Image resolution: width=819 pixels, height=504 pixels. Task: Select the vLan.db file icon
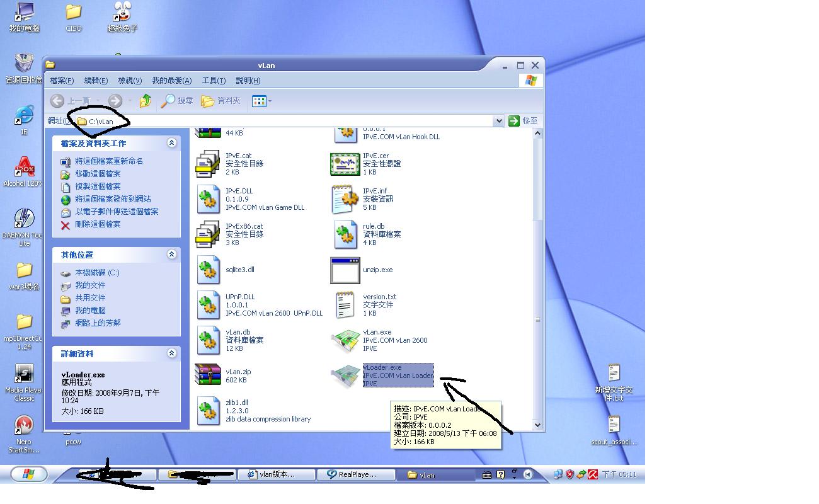208,341
